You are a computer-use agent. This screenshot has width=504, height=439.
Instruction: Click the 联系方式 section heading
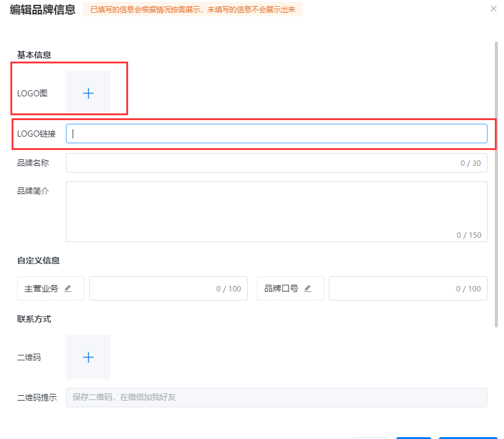tap(34, 319)
